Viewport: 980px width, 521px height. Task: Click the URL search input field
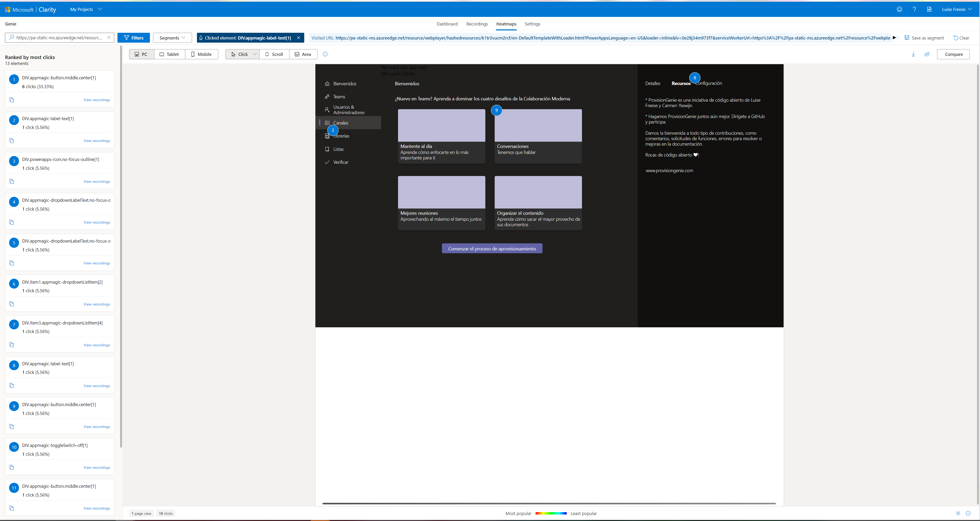coord(59,38)
